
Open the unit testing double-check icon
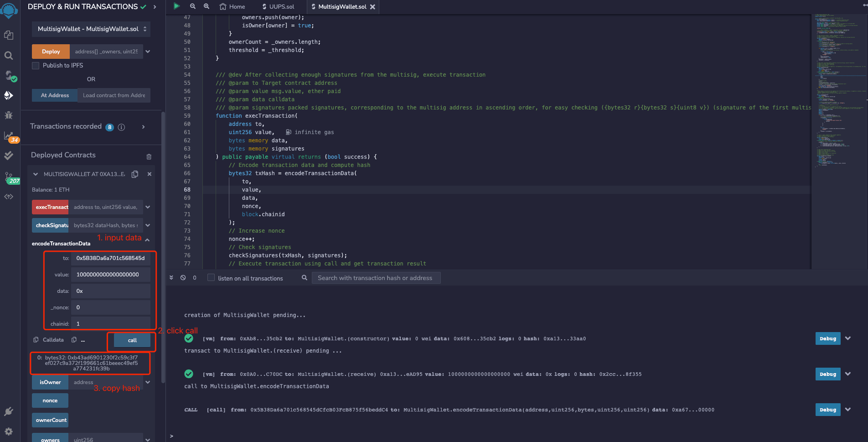tap(9, 156)
